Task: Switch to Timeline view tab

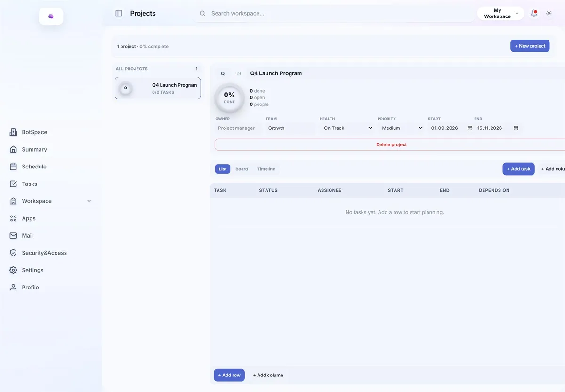Action: click(266, 169)
